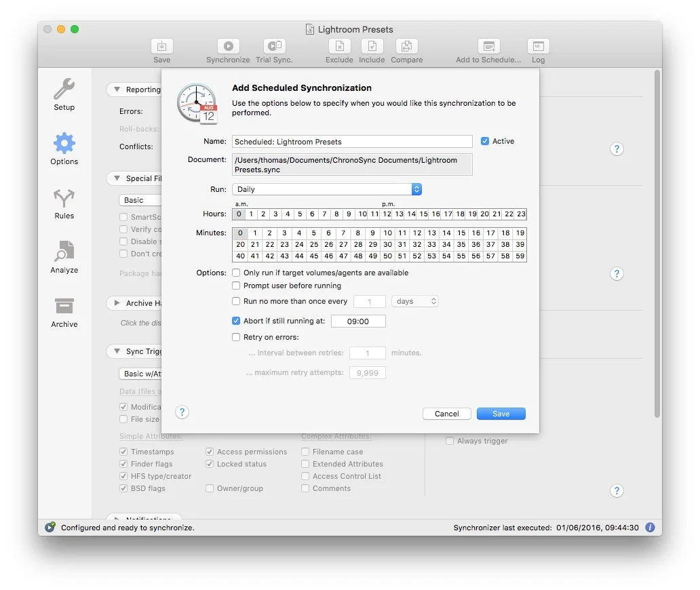Check the Comments attribute checkbox
The height and width of the screenshot is (590, 700).
click(x=305, y=488)
